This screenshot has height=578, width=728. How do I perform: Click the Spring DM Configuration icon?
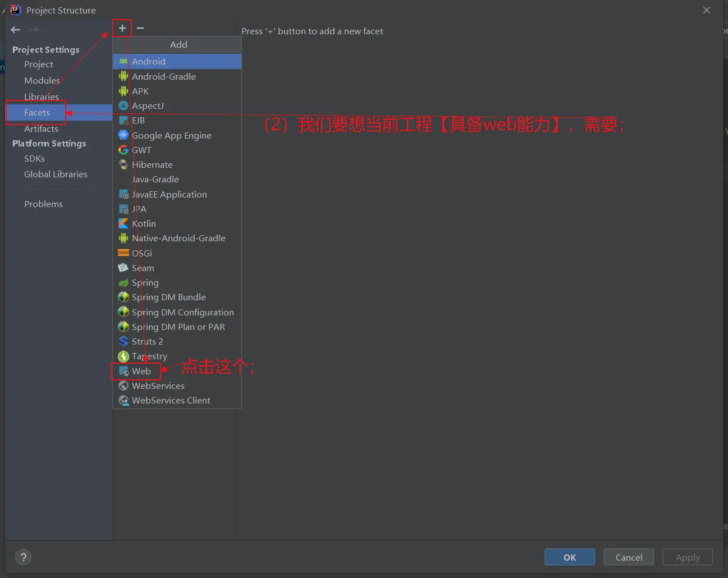(x=123, y=311)
